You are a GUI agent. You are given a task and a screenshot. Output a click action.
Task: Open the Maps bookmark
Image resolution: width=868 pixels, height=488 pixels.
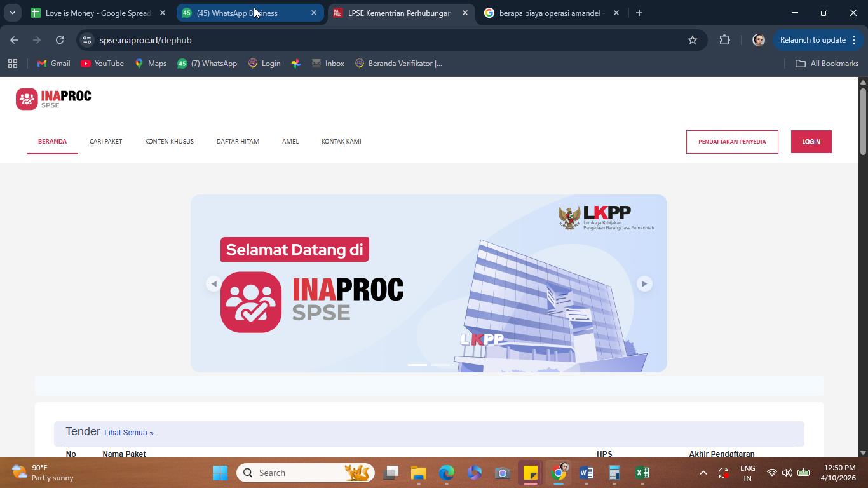click(x=151, y=64)
